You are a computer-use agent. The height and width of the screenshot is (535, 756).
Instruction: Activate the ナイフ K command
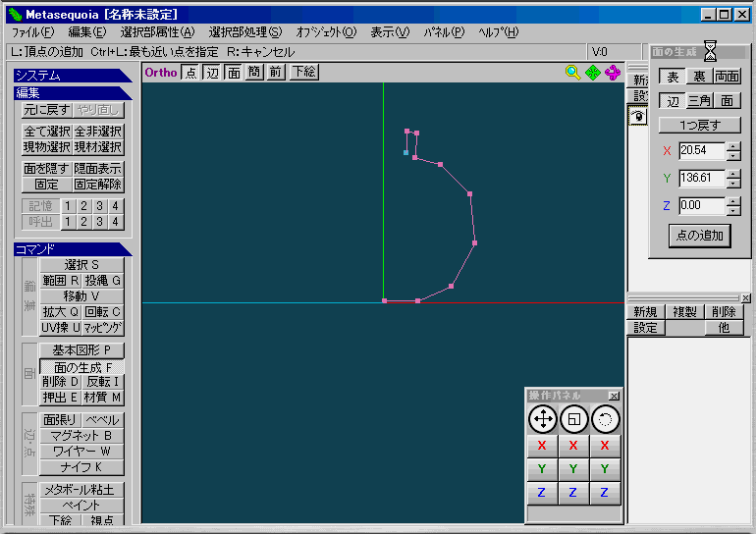(81, 467)
